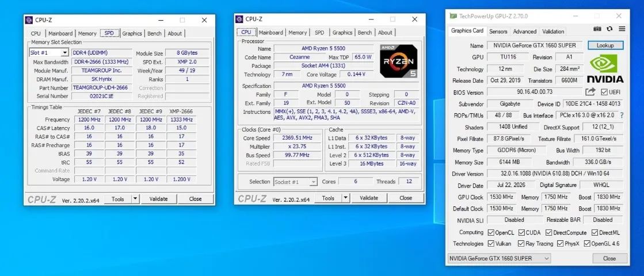Viewport: 644px width, 276px height.
Task: Toggle the OpenGL 4.6 checkbox
Action: tap(586, 244)
